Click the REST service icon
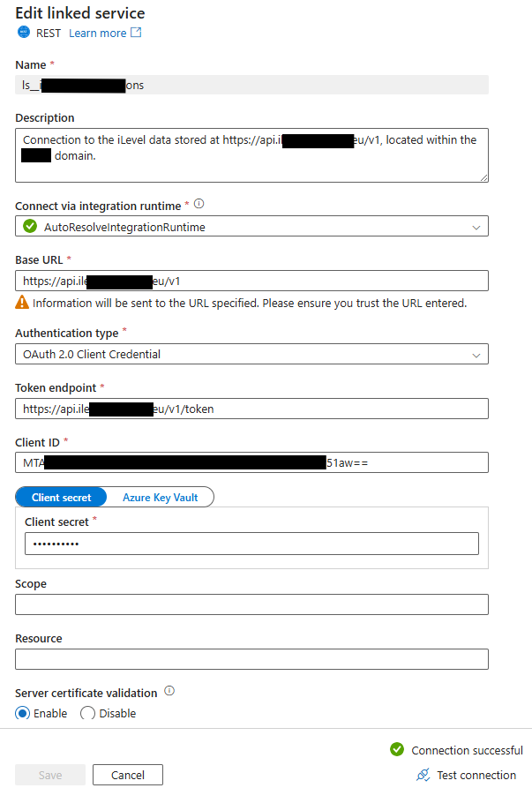Image resolution: width=532 pixels, height=788 pixels. coord(23,33)
